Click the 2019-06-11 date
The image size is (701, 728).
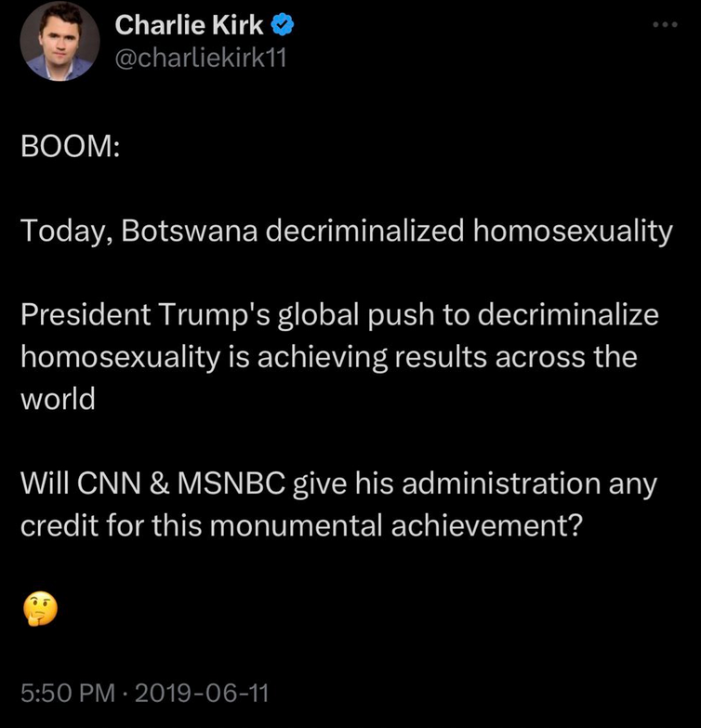click(x=202, y=693)
